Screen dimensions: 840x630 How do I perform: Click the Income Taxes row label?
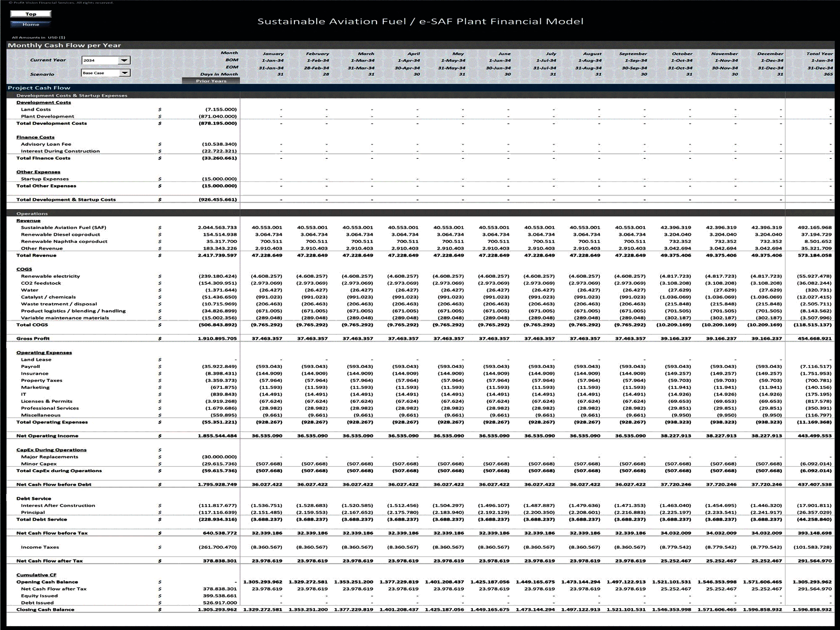[x=40, y=547]
